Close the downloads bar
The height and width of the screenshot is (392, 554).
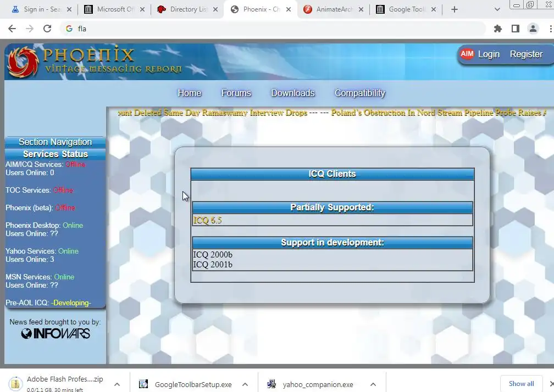click(551, 384)
